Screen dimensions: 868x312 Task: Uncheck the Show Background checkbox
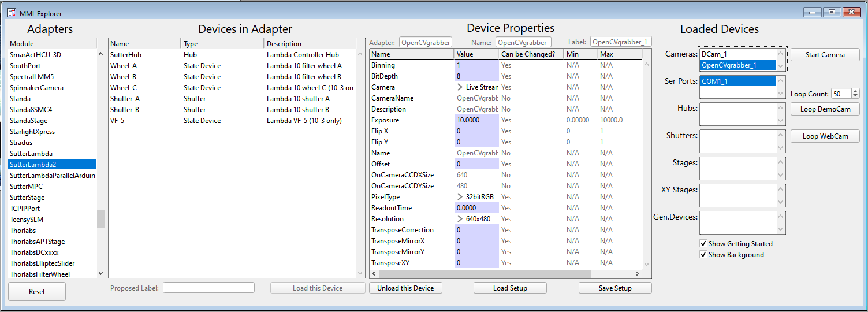click(703, 255)
